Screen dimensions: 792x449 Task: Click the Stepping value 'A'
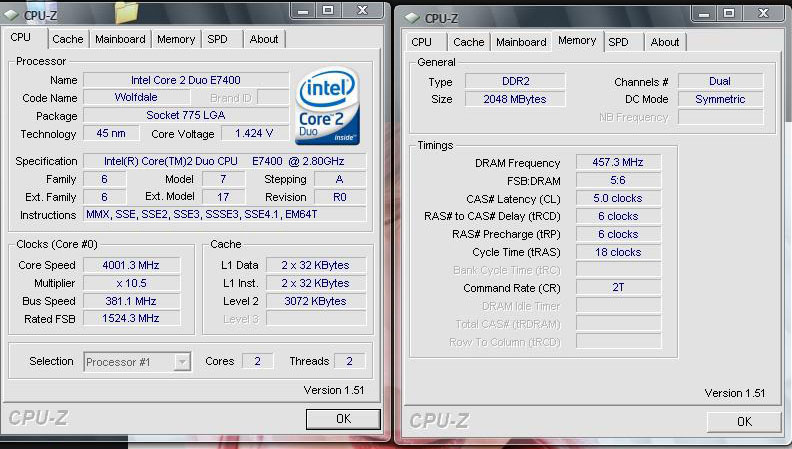point(339,179)
